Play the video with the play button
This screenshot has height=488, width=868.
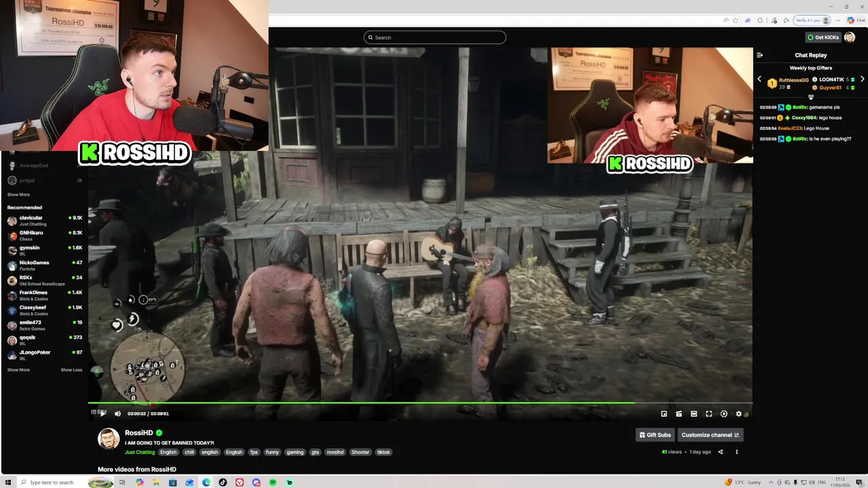point(103,413)
